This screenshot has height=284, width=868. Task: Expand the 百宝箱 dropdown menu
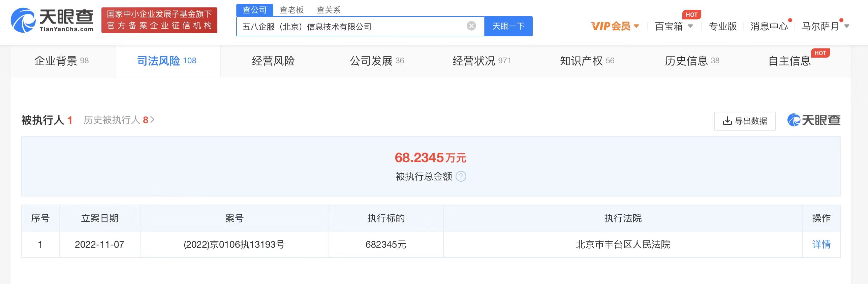[674, 26]
